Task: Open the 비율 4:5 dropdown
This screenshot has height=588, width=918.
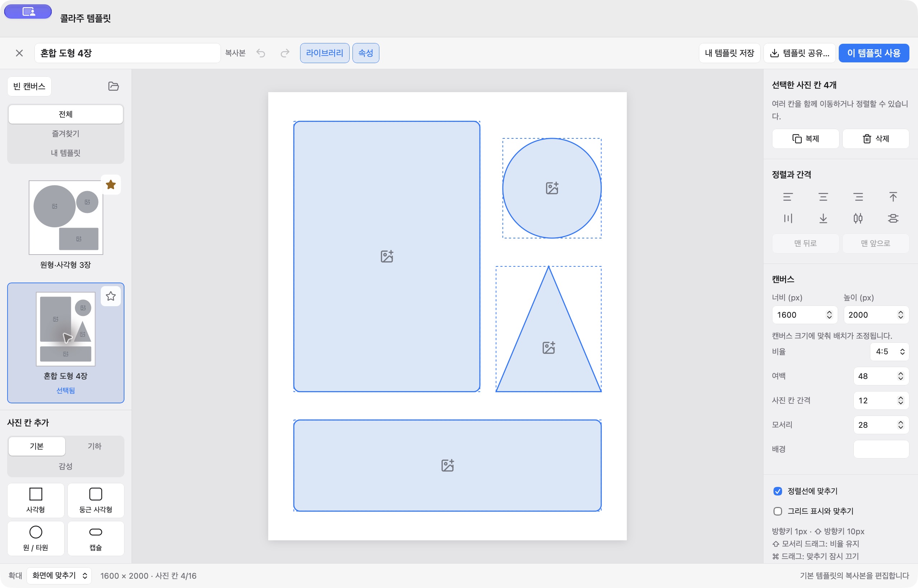Action: pos(889,351)
